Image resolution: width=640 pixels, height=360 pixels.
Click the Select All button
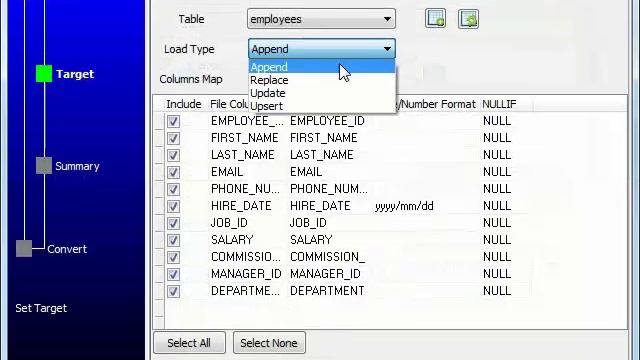pyautogui.click(x=189, y=343)
